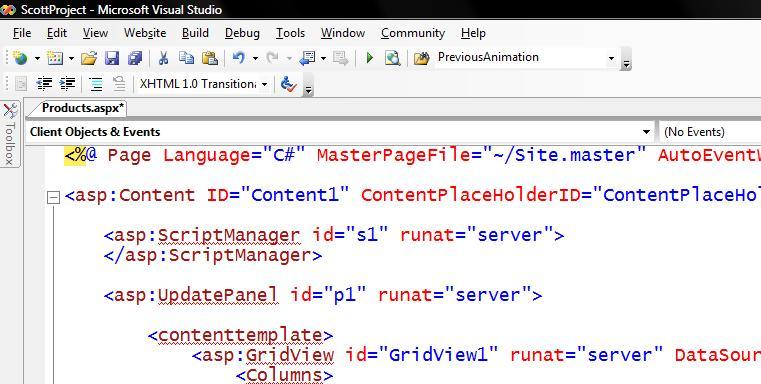
Task: Click the Navigate Backward icon
Action: 307,58
